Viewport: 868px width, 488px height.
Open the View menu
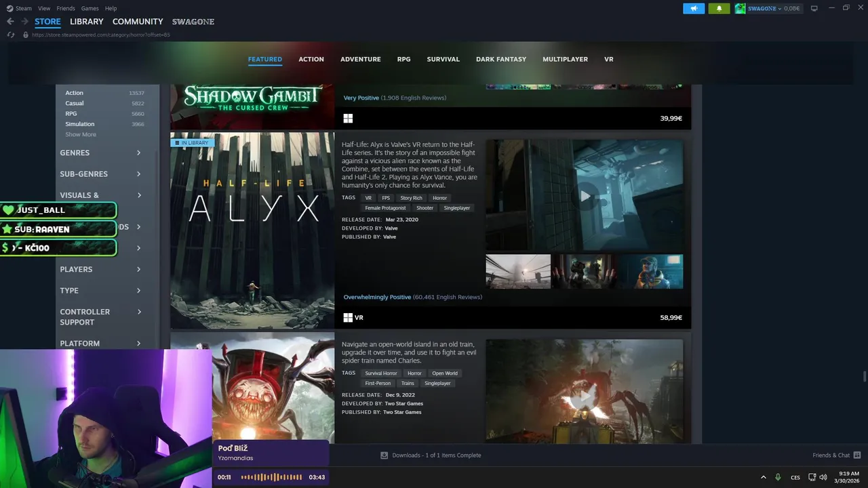coord(44,8)
